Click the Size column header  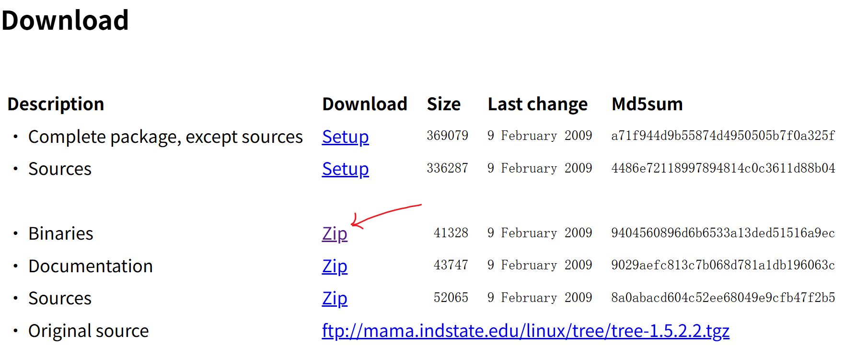[443, 104]
